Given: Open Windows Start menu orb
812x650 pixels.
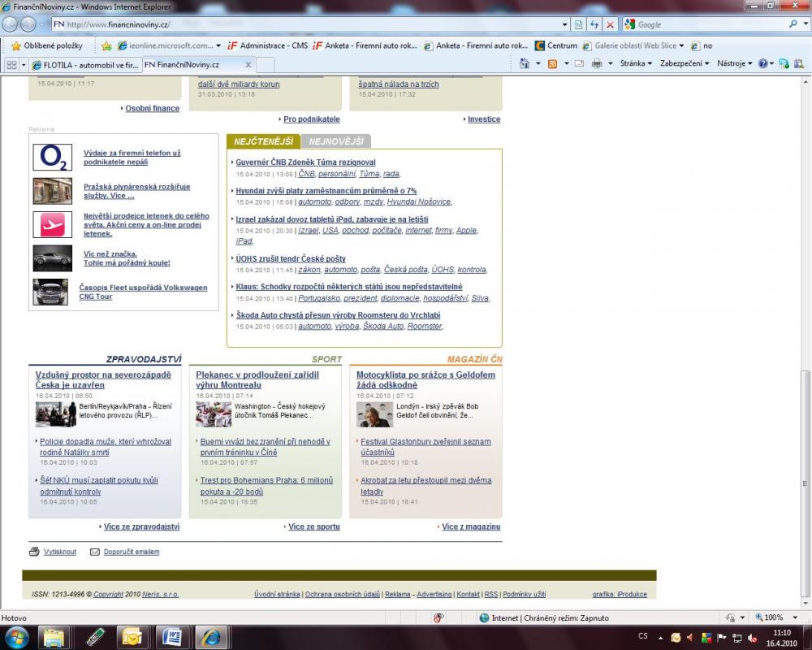Looking at the screenshot, I should coord(16,637).
